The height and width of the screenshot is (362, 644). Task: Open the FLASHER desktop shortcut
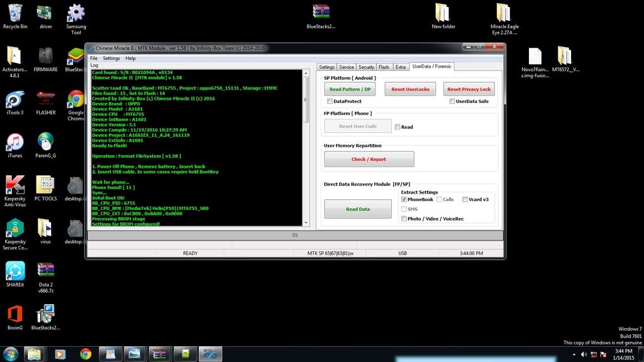pos(45,99)
